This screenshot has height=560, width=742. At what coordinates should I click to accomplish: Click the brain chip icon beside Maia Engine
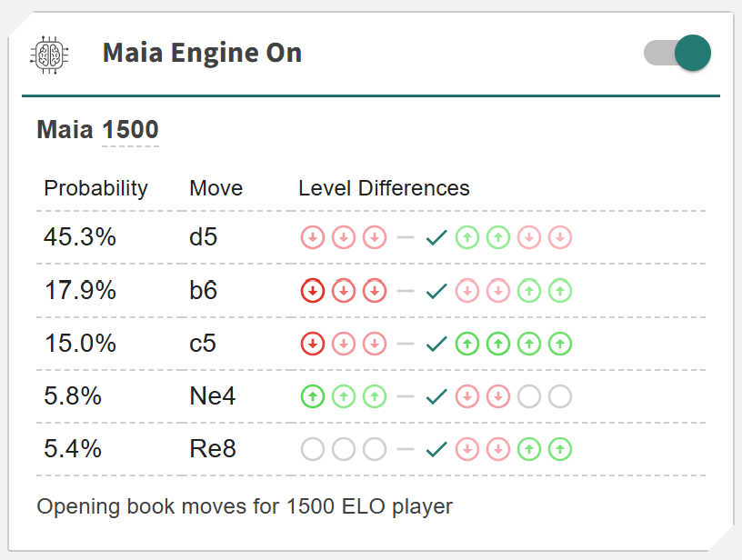click(47, 53)
